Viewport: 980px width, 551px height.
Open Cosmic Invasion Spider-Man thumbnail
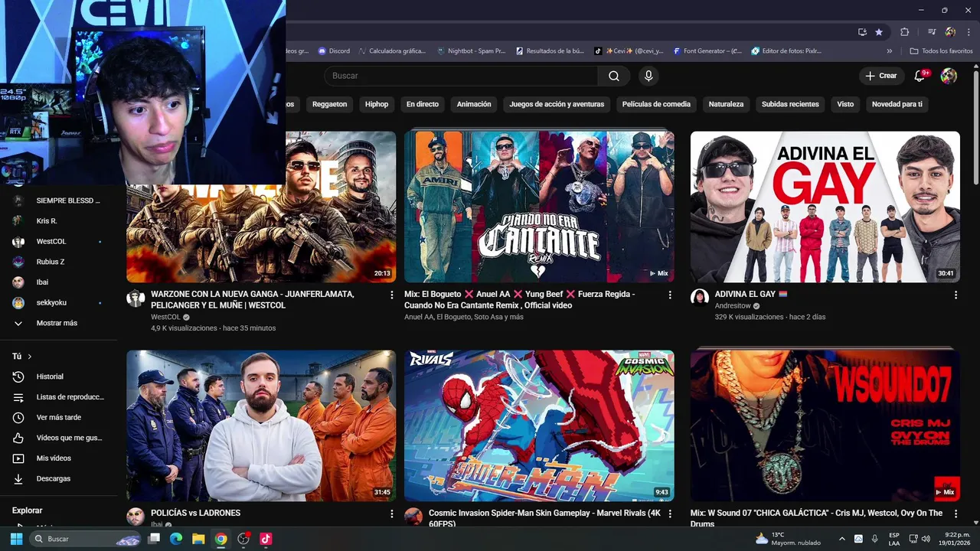point(539,425)
